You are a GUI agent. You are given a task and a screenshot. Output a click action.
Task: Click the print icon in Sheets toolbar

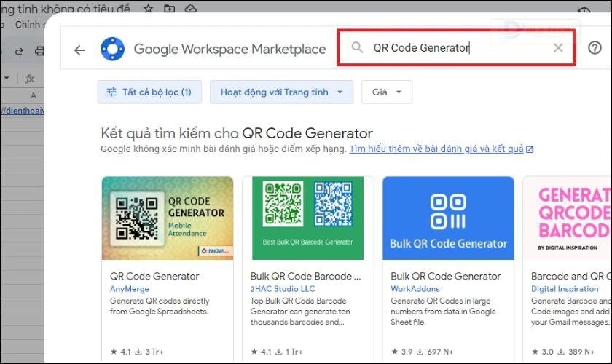click(39, 51)
